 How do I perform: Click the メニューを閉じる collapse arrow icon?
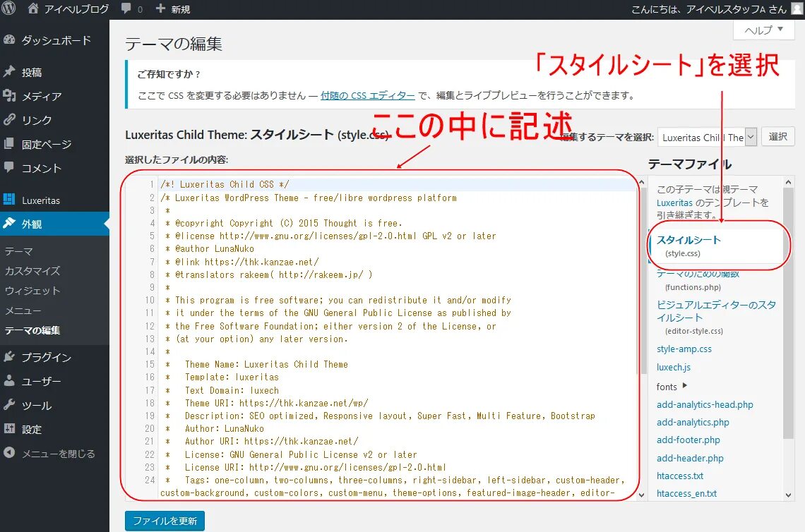(9, 453)
